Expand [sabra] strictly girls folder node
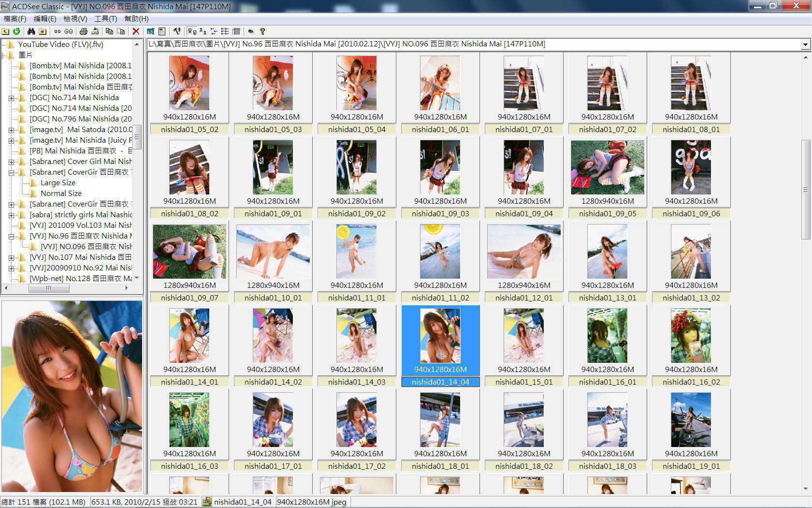 tap(11, 215)
